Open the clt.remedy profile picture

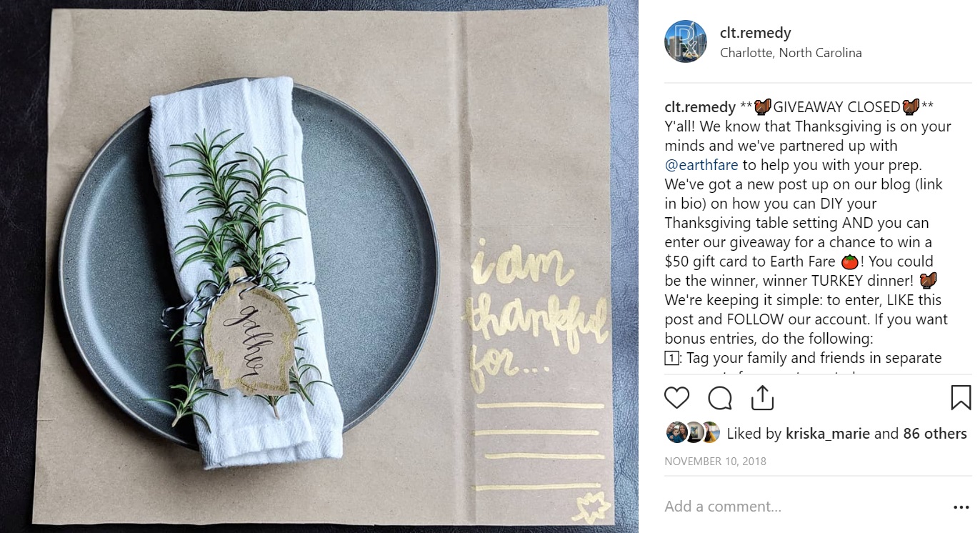click(x=685, y=41)
